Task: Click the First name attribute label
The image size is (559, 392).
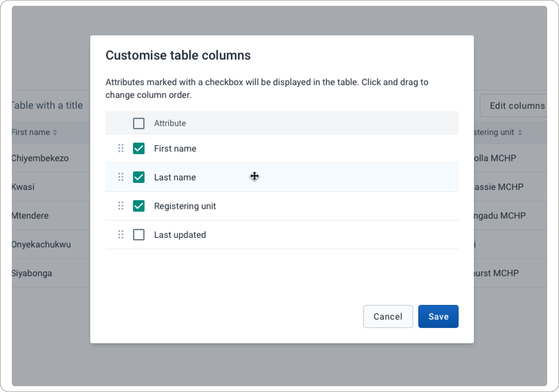Action: [x=175, y=149]
